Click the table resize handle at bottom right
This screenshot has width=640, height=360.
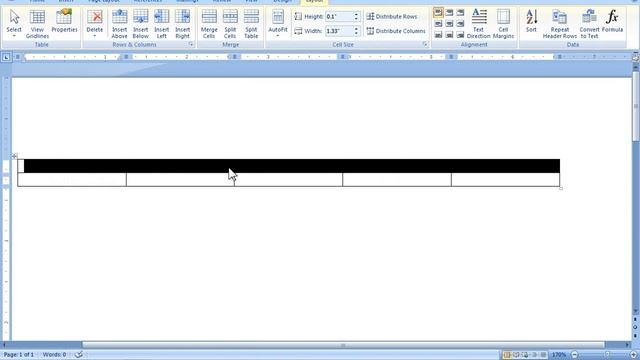(561, 188)
